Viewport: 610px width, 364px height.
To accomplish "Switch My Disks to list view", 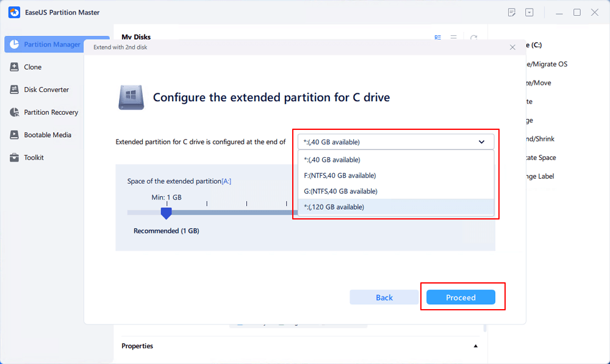I will [x=454, y=38].
